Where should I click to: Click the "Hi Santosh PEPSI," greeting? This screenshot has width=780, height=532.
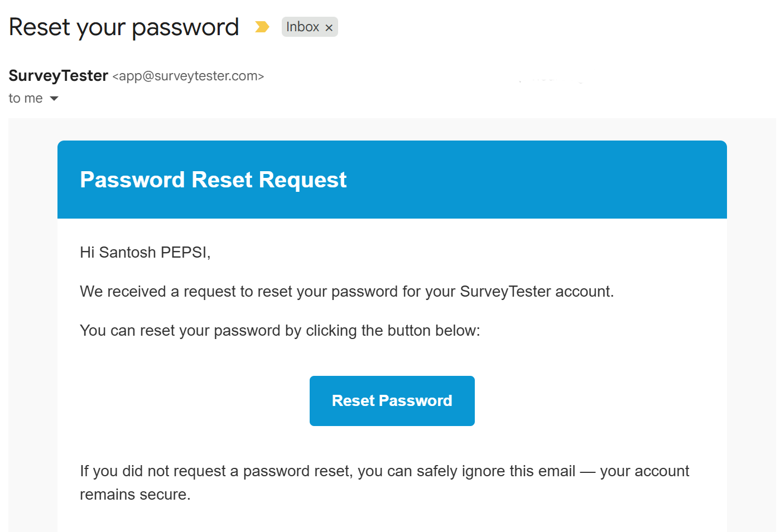(145, 253)
